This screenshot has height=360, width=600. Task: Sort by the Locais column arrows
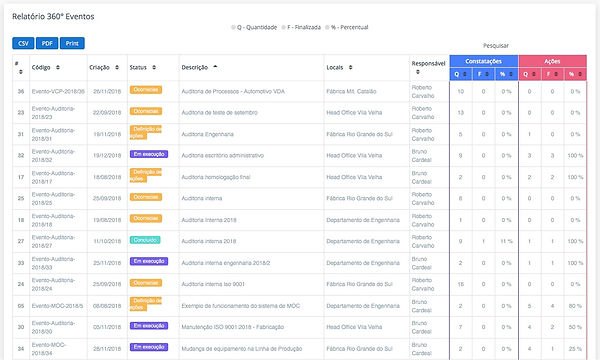point(351,67)
